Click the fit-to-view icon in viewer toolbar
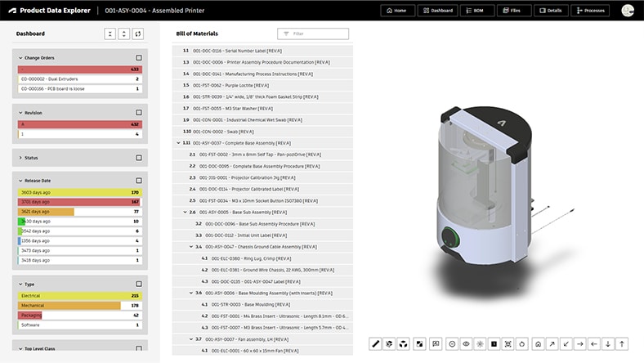Viewport: 644px width, 363px height. coord(508,344)
